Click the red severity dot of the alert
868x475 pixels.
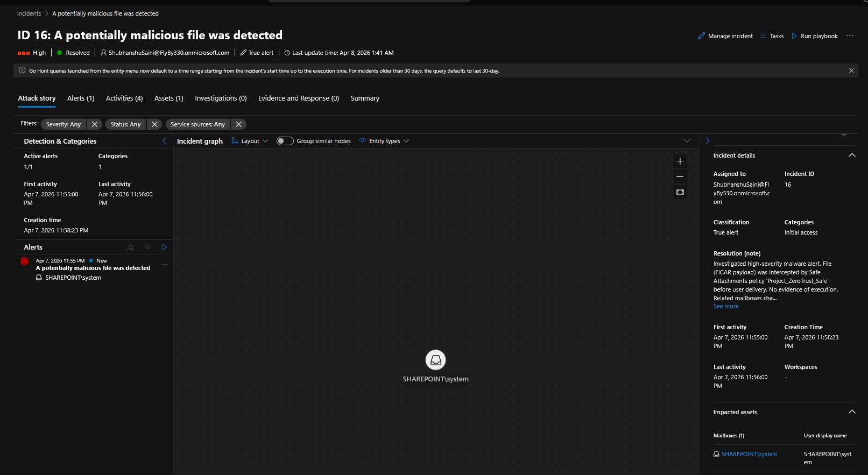(x=24, y=261)
